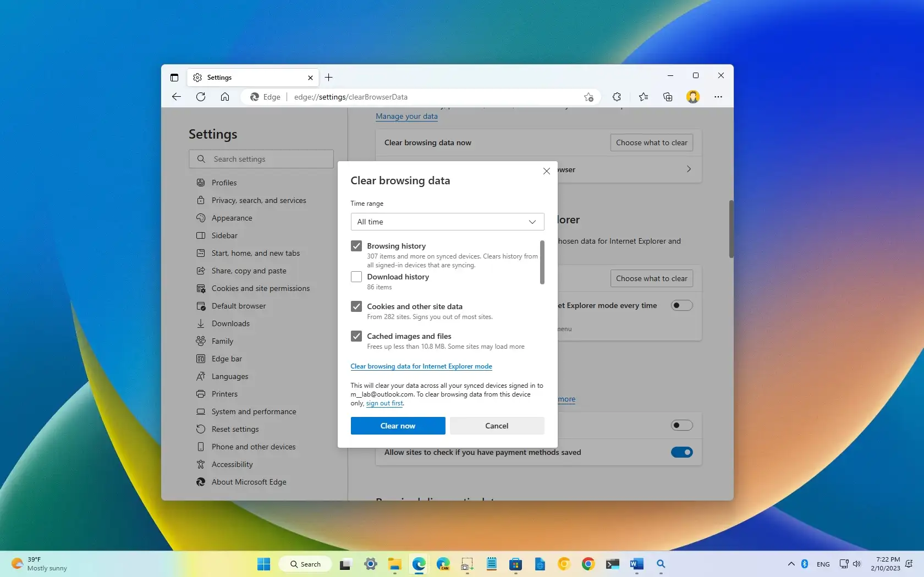Image resolution: width=924 pixels, height=577 pixels.
Task: Refresh the page with reload icon
Action: [201, 97]
